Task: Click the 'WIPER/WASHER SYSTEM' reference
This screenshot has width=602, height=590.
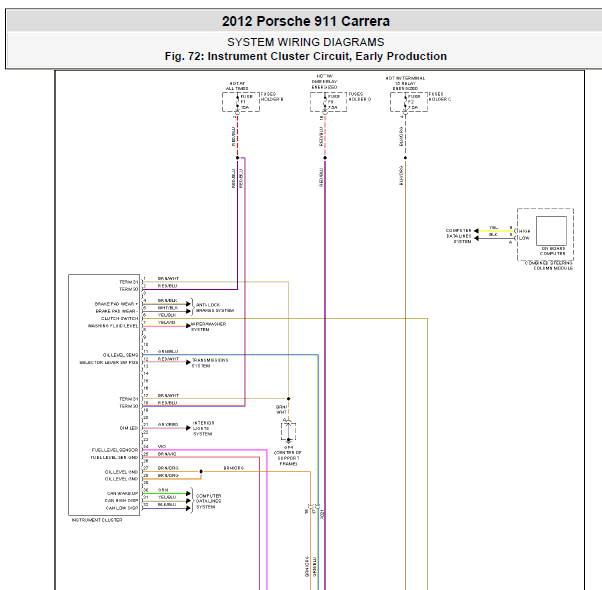Action: (208, 327)
